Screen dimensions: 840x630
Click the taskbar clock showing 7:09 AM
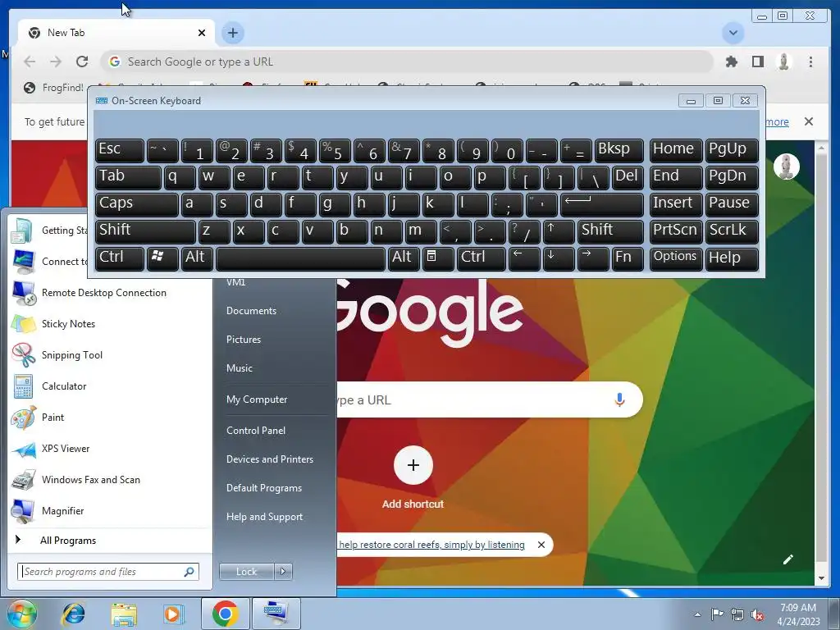[798, 614]
